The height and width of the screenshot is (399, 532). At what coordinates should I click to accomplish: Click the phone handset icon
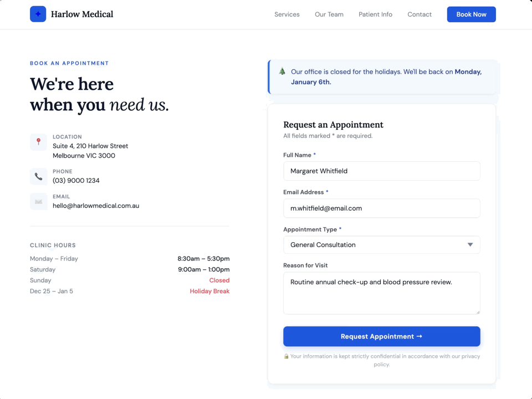click(38, 177)
